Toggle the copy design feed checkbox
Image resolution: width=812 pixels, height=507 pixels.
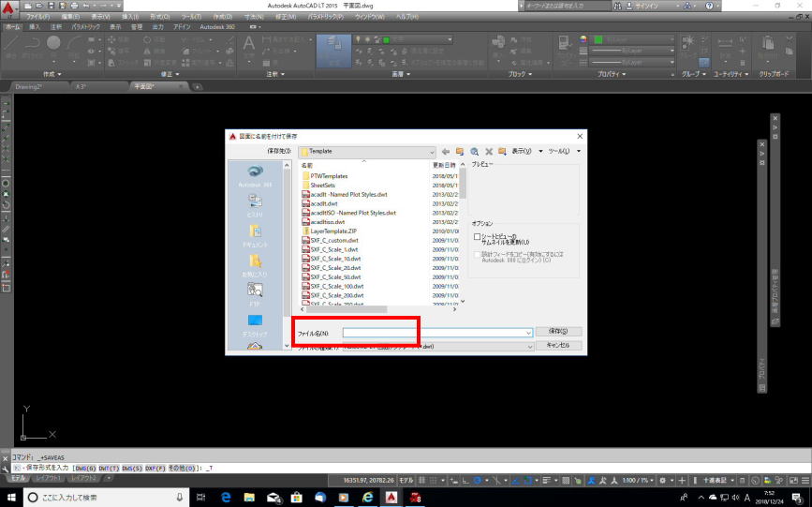tap(477, 255)
